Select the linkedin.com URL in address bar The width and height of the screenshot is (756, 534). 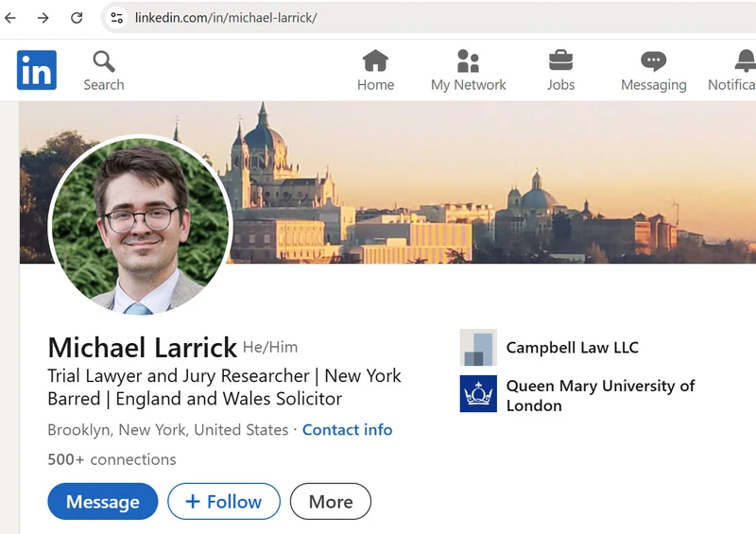[x=226, y=18]
